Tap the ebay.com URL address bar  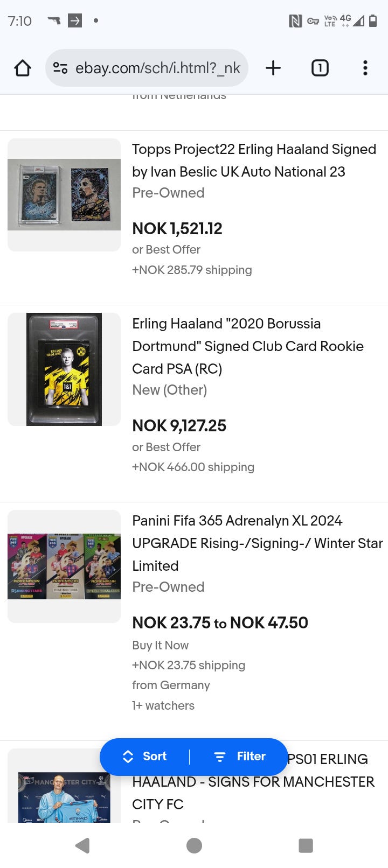pos(157,68)
